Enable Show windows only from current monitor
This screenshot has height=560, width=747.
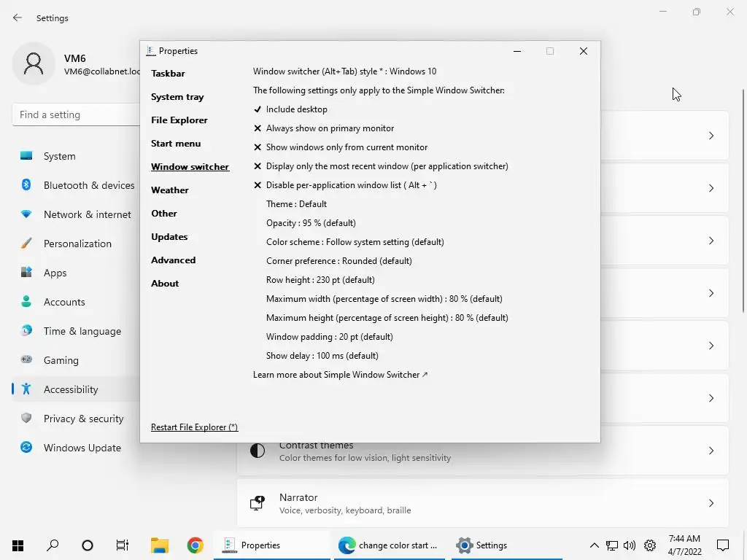pos(340,147)
